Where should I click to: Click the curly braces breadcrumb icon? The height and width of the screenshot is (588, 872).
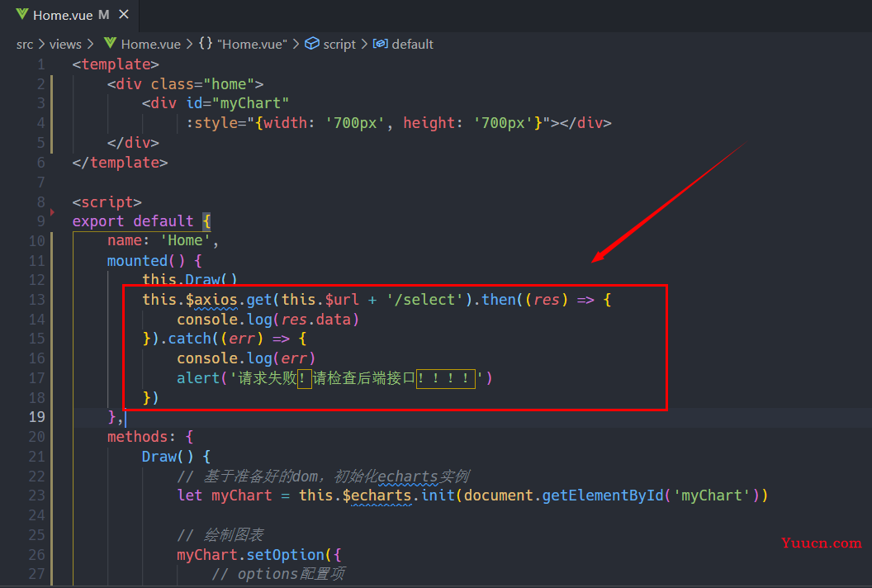pos(206,44)
